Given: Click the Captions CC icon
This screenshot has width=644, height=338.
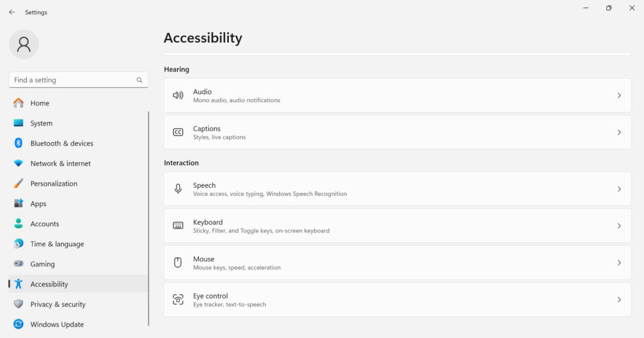Looking at the screenshot, I should 178,133.
